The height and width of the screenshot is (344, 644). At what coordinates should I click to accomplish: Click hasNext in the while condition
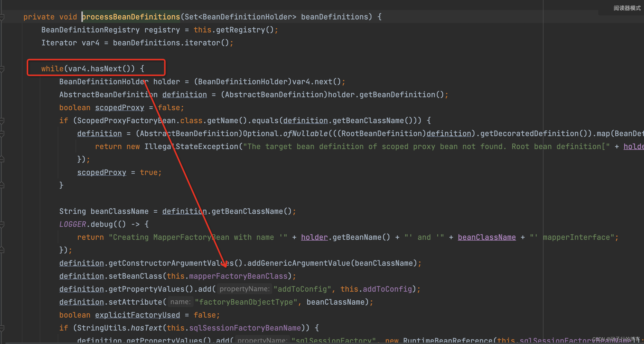(x=106, y=69)
